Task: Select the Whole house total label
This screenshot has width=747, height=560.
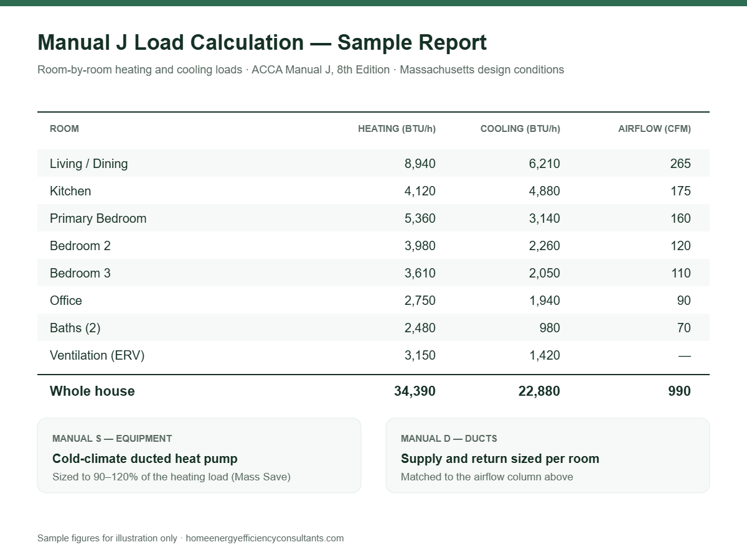Action: [92, 391]
